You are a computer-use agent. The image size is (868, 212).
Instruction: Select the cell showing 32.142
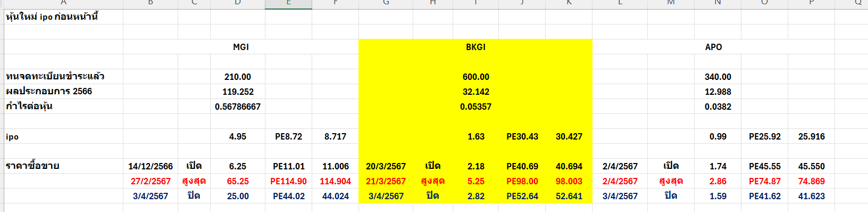pyautogui.click(x=475, y=92)
